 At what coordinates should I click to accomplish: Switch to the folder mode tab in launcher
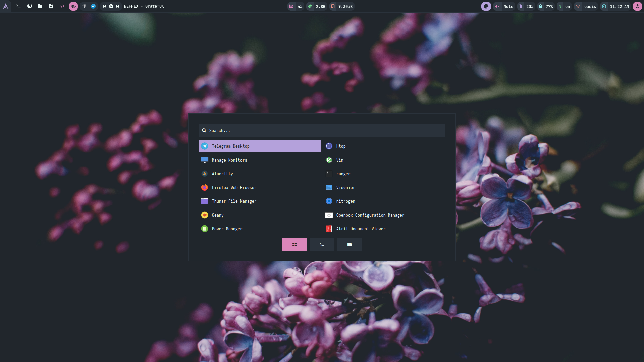349,244
